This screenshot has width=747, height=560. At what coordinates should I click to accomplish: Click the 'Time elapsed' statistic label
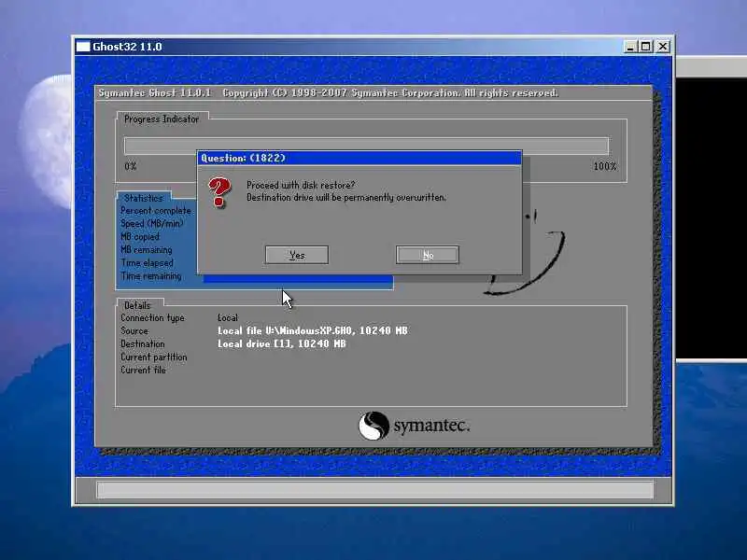tap(148, 263)
